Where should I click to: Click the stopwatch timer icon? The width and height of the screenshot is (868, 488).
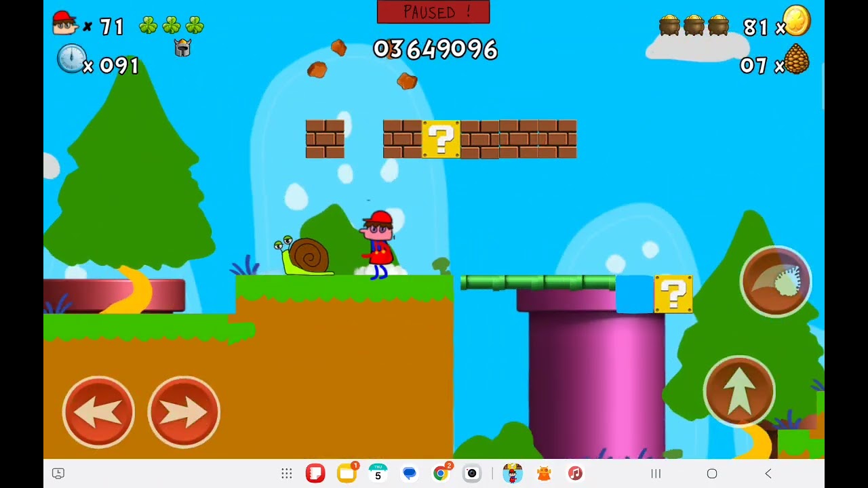(x=71, y=58)
